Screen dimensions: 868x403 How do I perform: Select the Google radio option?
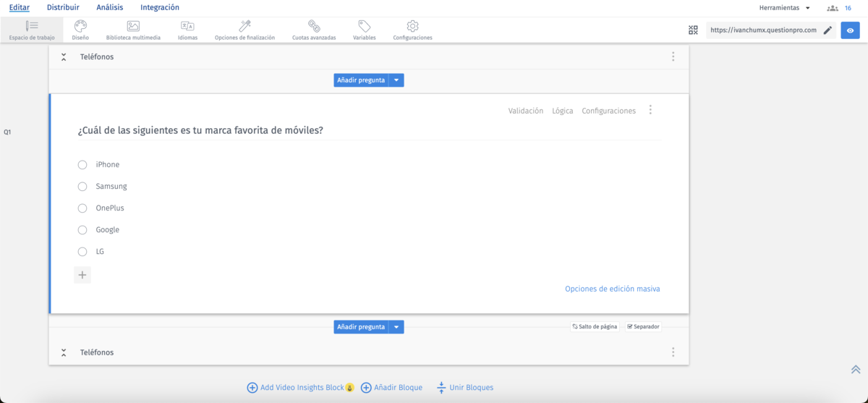coord(82,230)
